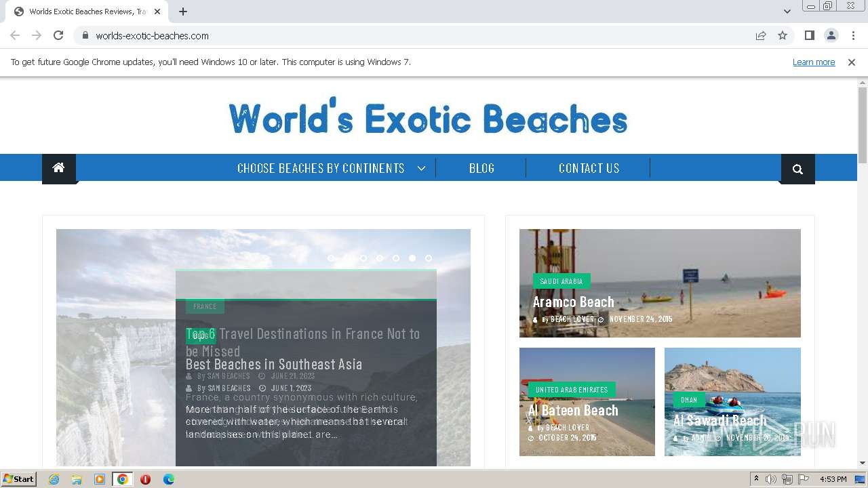Open the site search magnifier icon
Viewport: 868px width, 488px height.
tap(797, 169)
